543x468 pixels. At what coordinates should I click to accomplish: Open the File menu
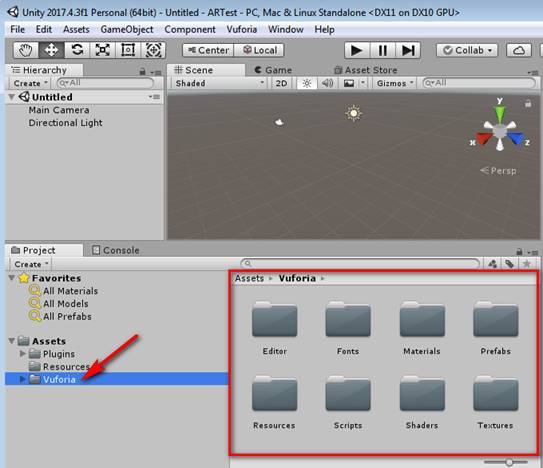point(17,30)
